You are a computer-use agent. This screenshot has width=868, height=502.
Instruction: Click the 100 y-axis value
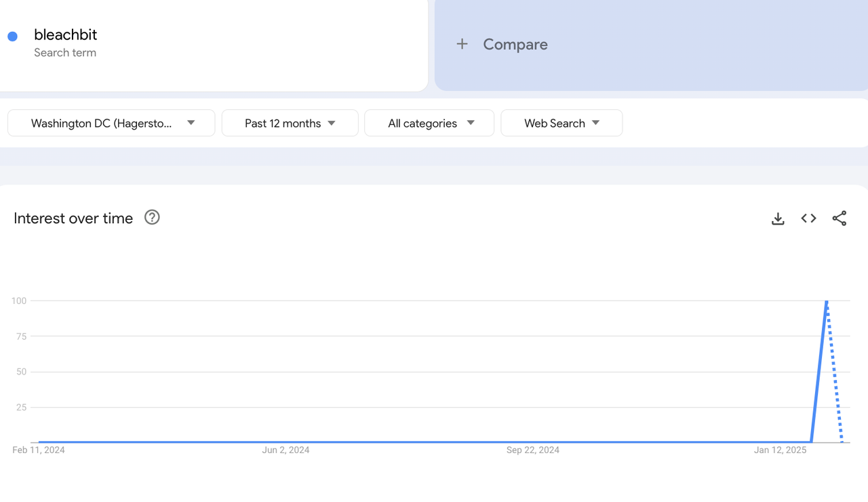click(19, 301)
